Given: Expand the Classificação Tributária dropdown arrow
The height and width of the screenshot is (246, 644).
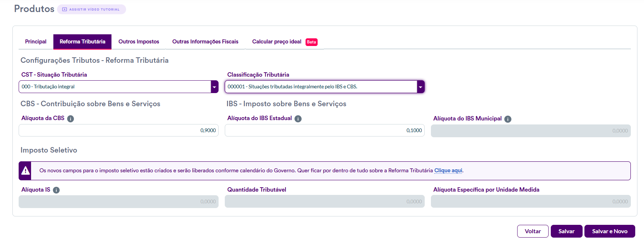Looking at the screenshot, I should click(x=421, y=87).
